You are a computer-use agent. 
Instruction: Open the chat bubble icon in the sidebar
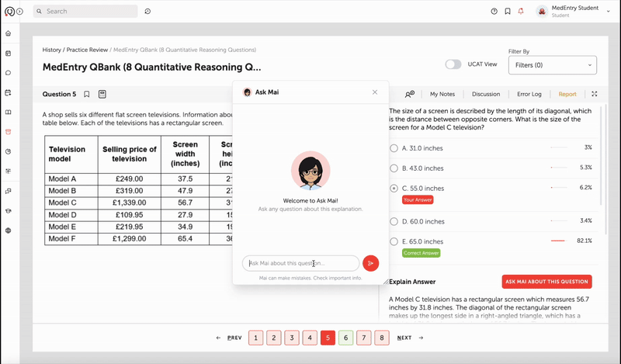[x=9, y=73]
